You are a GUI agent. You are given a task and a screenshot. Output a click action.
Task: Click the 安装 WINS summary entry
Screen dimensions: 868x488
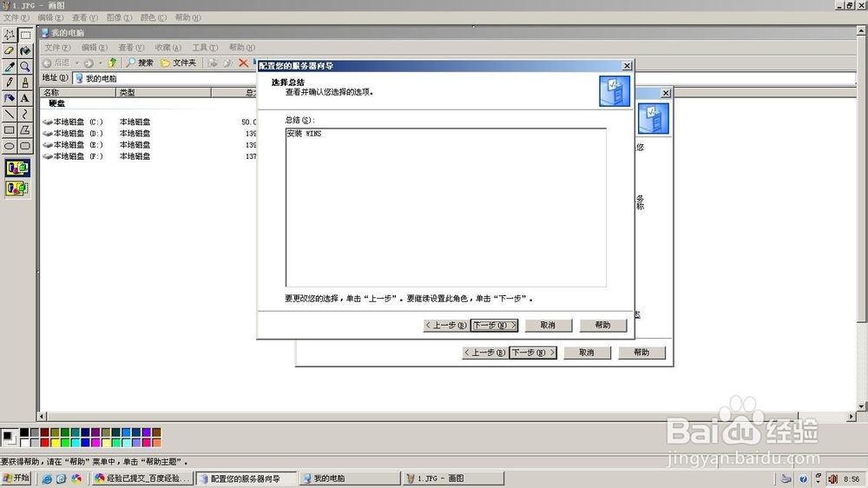[x=304, y=134]
